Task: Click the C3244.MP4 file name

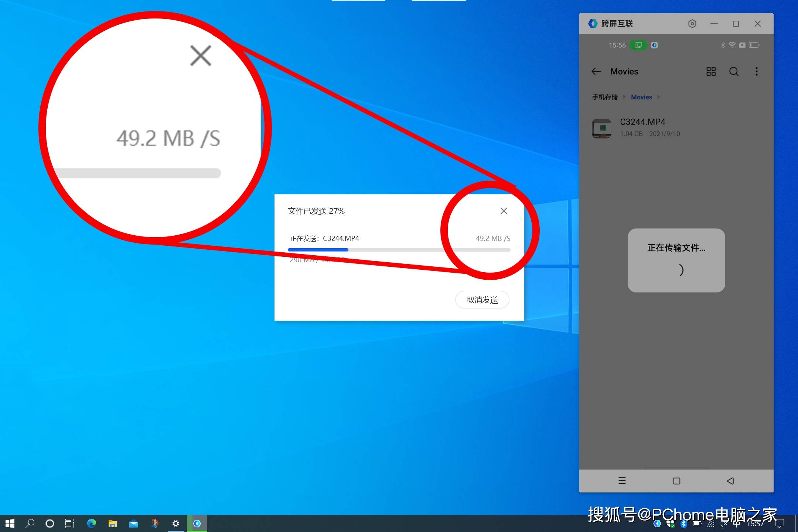Action: pos(642,122)
